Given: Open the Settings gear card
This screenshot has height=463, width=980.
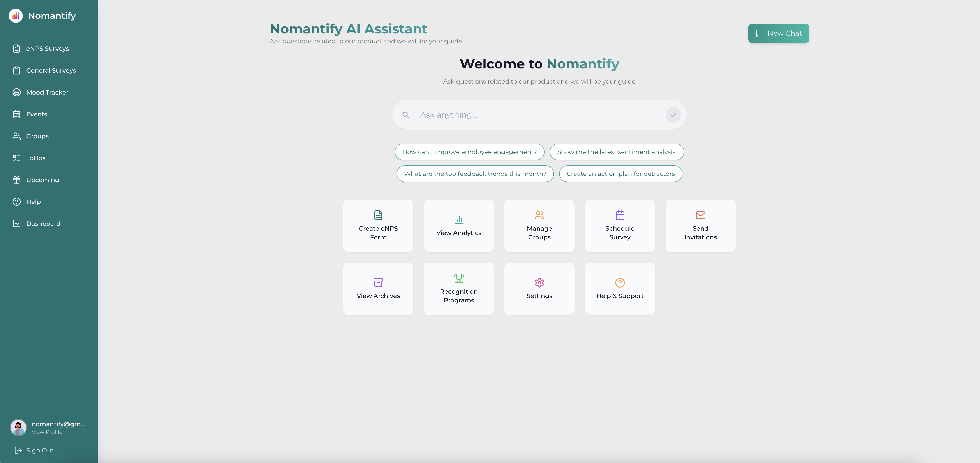Looking at the screenshot, I should point(539,289).
